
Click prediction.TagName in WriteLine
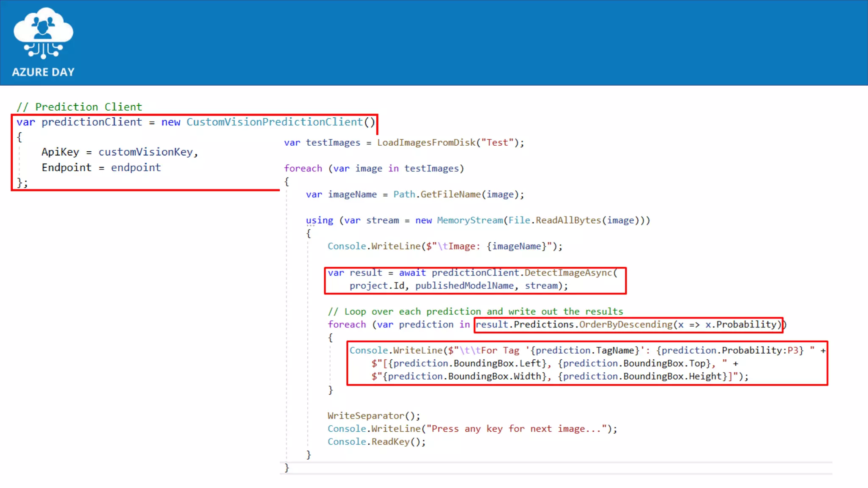click(584, 350)
